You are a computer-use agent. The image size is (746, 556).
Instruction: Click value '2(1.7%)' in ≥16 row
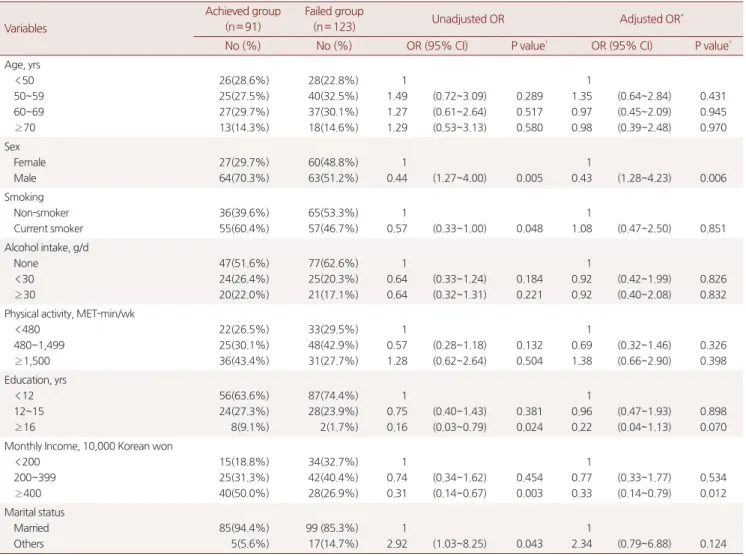[339, 427]
